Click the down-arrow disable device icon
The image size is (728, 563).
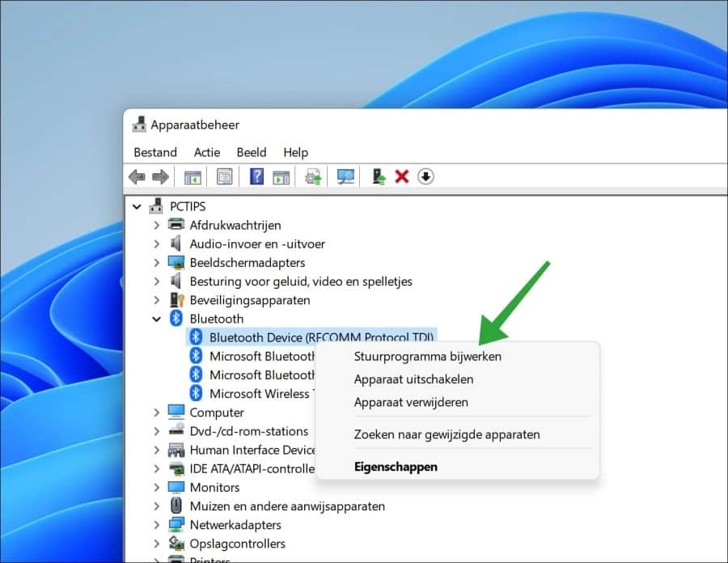point(425,177)
